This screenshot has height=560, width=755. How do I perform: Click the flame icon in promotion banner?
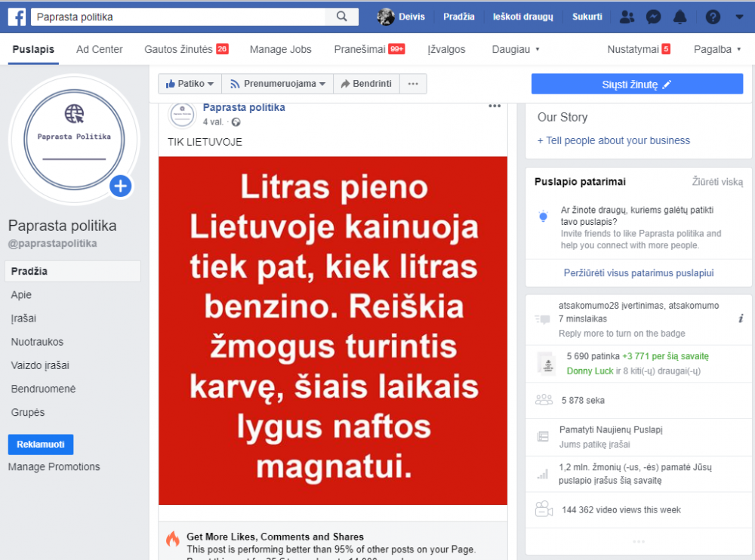coord(172,539)
